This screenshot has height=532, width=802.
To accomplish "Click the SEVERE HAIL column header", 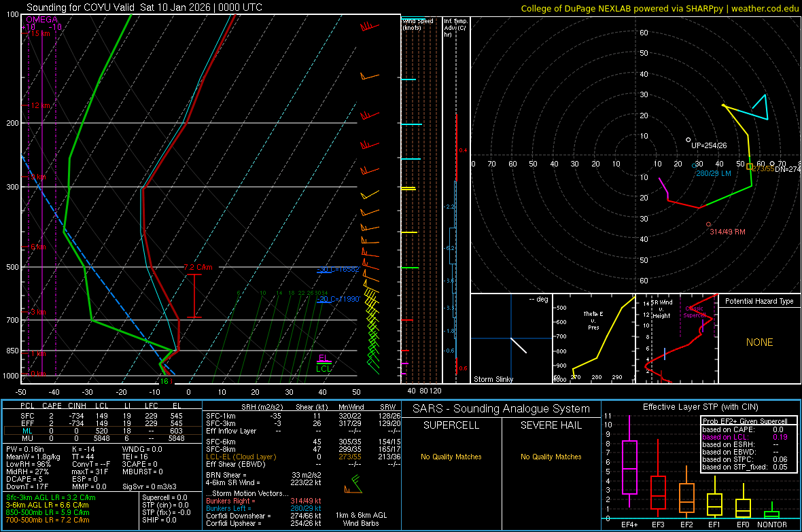I will [x=551, y=425].
